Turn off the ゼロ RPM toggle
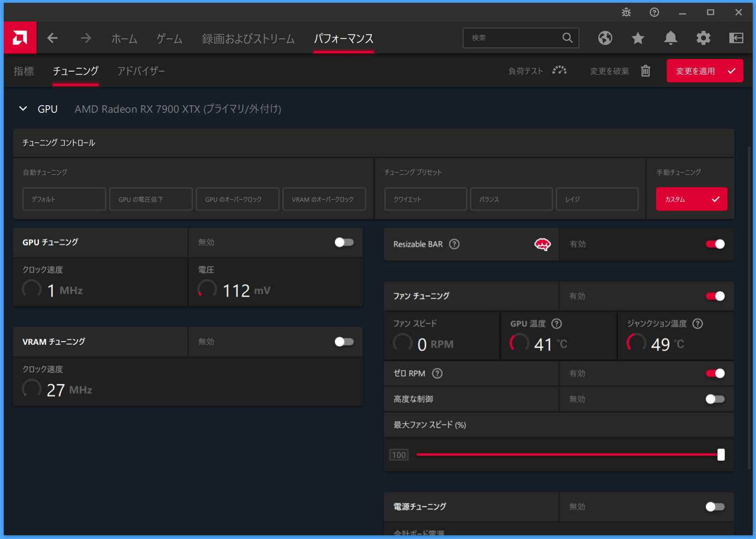The image size is (756, 539). pos(715,373)
